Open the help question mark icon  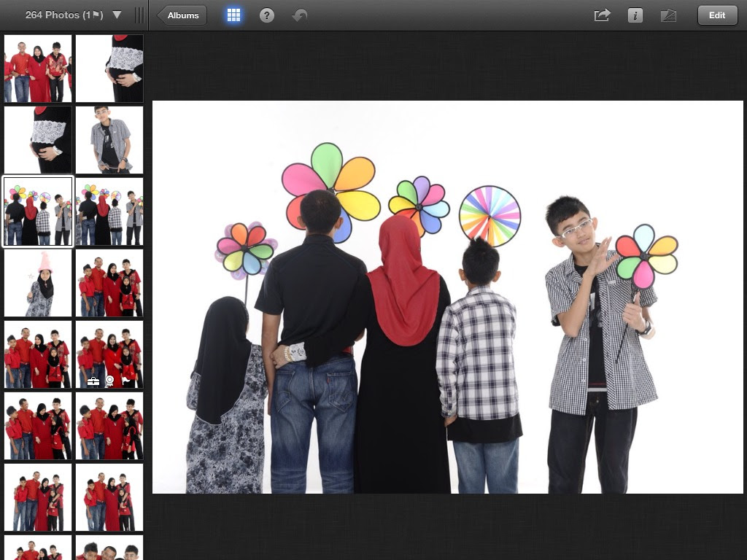(267, 16)
